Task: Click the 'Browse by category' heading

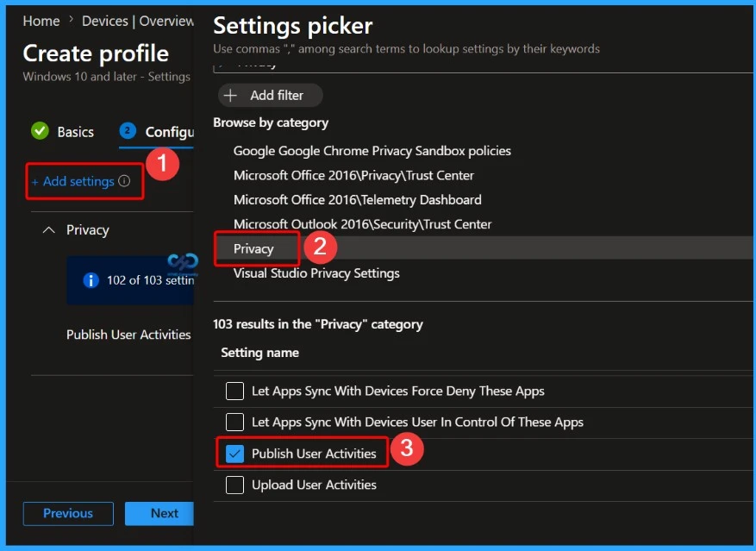Action: (x=271, y=122)
